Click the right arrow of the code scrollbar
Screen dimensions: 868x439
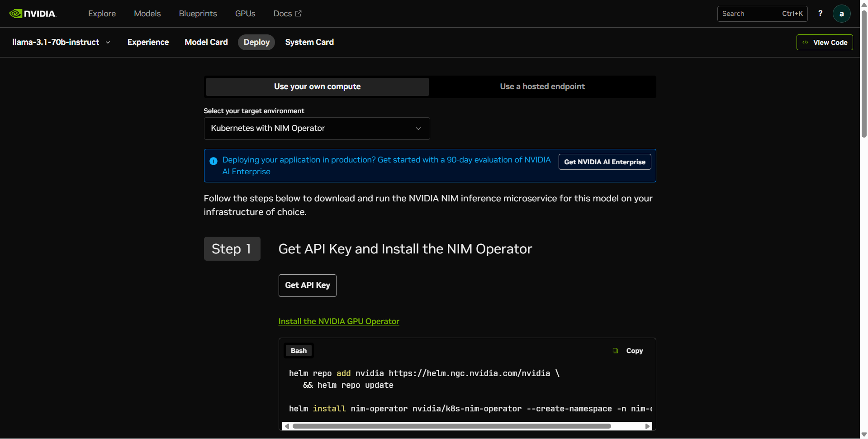(x=648, y=426)
